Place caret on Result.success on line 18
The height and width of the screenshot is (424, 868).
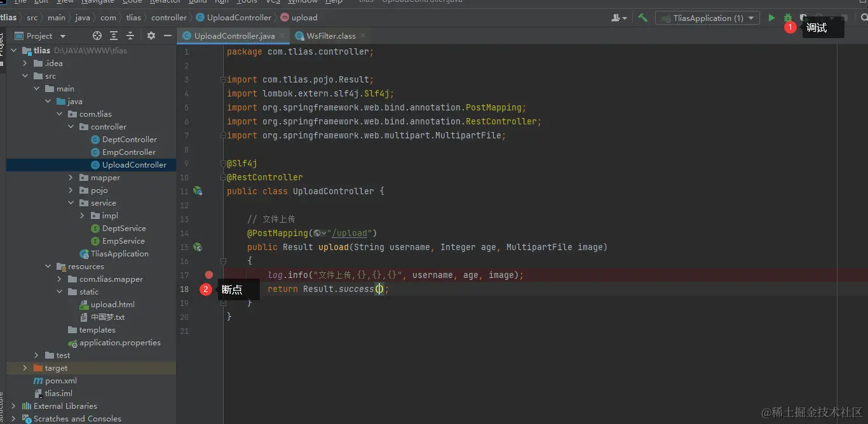tap(338, 289)
